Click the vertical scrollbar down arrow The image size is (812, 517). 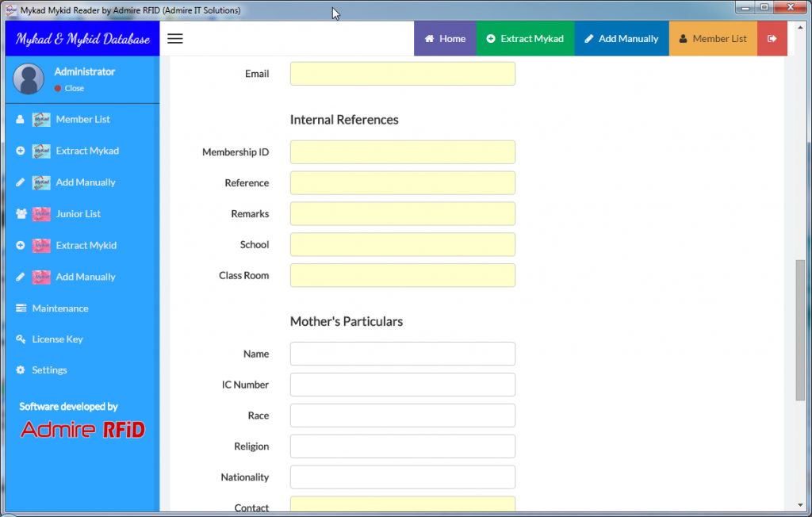(800, 505)
